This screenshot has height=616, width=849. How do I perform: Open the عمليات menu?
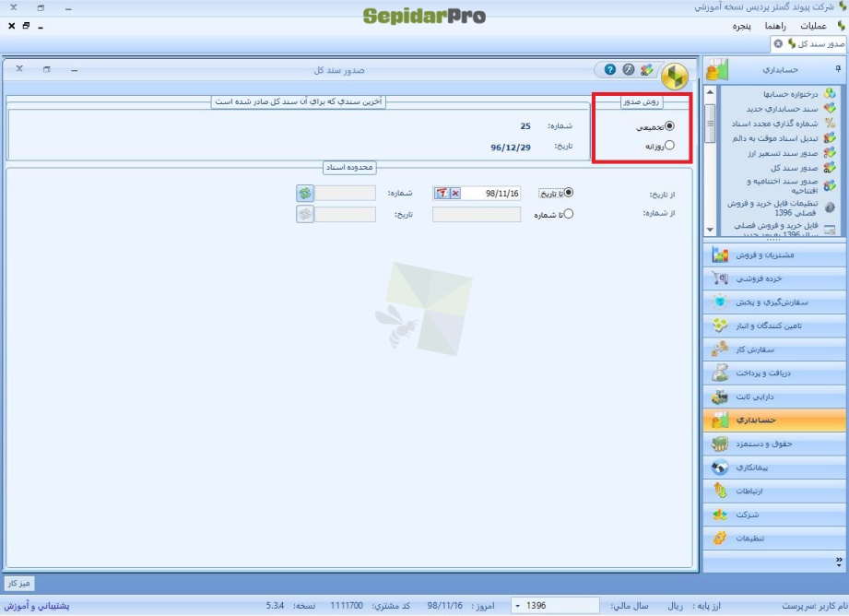813,26
